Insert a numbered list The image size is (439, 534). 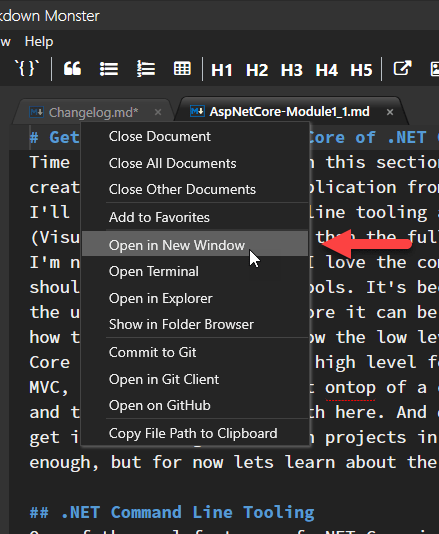146,69
